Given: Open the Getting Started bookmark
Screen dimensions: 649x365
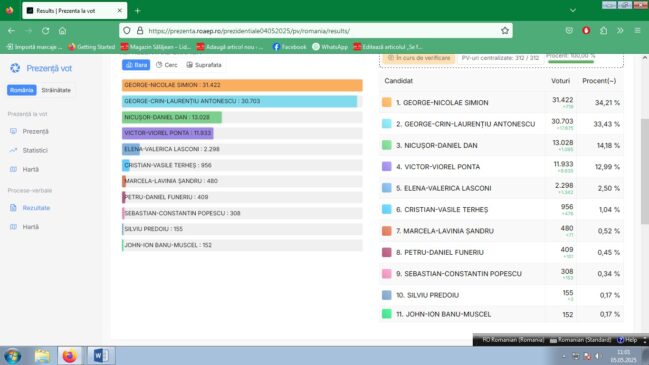Looking at the screenshot, I should (91, 47).
